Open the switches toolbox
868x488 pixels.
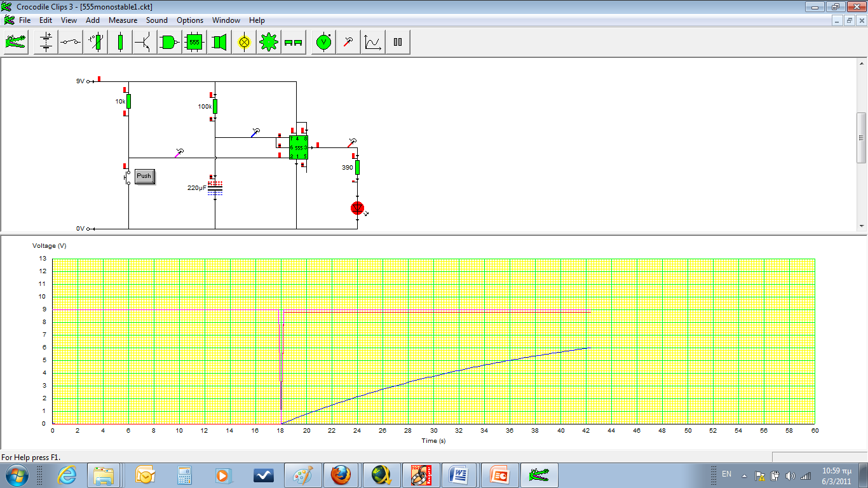click(x=71, y=43)
